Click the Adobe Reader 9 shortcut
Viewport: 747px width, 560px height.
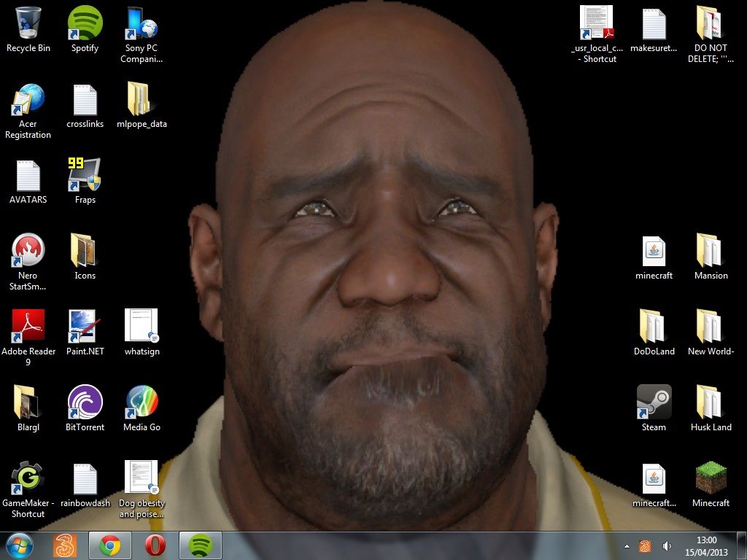(28, 338)
